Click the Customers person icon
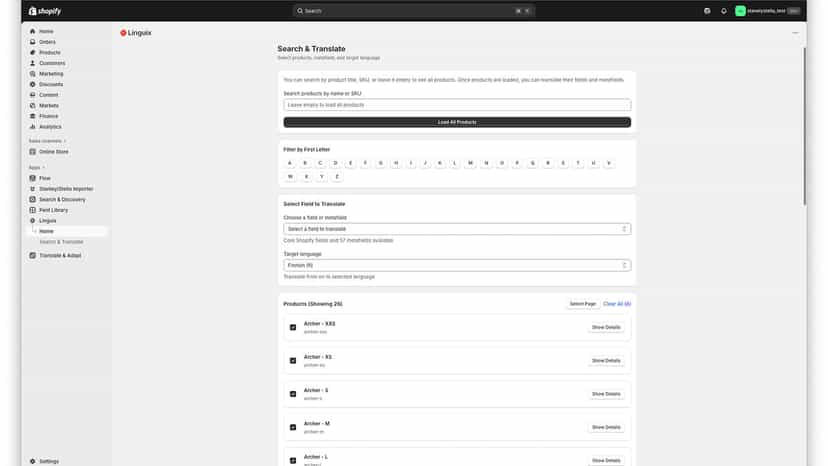 tap(33, 63)
